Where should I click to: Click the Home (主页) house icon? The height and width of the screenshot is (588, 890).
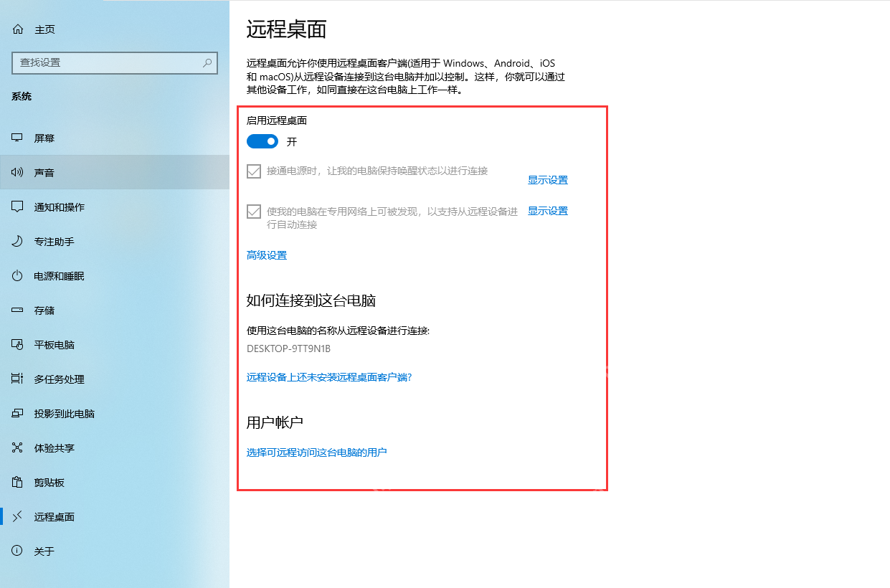point(18,29)
